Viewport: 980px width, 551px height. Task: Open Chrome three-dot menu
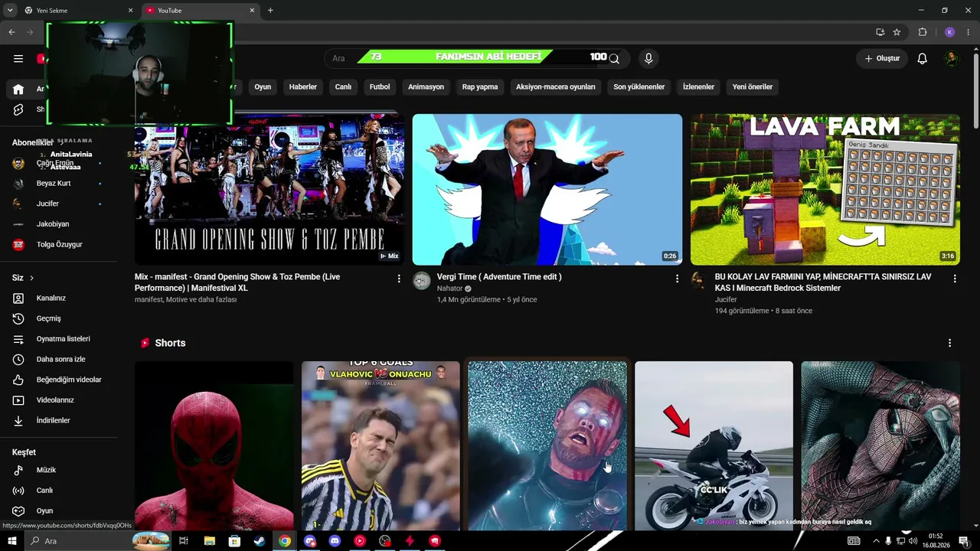(x=969, y=32)
